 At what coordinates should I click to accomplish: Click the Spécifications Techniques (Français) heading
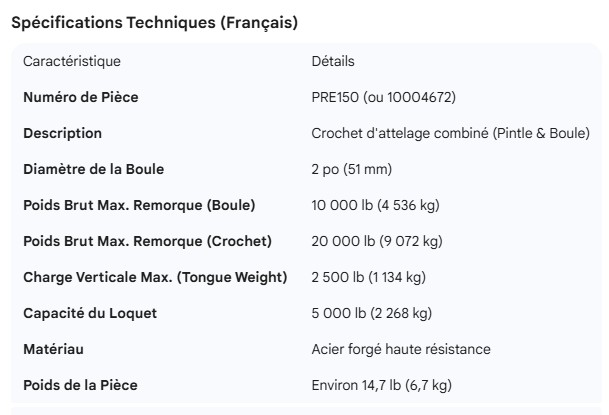[x=154, y=22]
